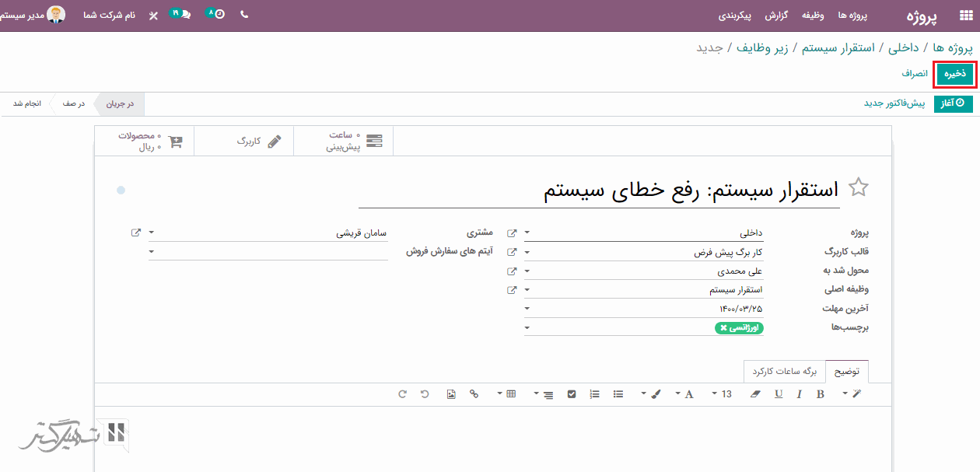This screenshot has width=980, height=472.
Task: Open the table insert dropdown
Action: 506,394
